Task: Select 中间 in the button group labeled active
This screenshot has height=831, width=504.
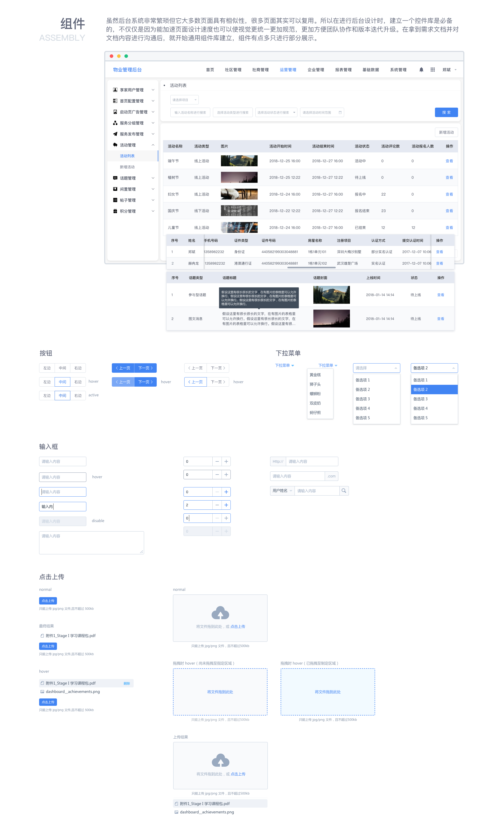Action: click(x=62, y=396)
